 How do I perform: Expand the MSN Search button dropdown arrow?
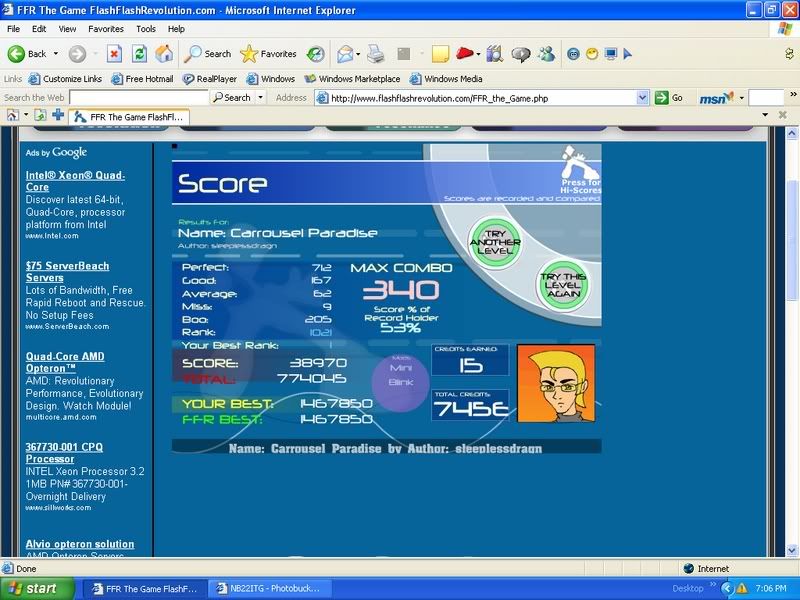point(261,98)
